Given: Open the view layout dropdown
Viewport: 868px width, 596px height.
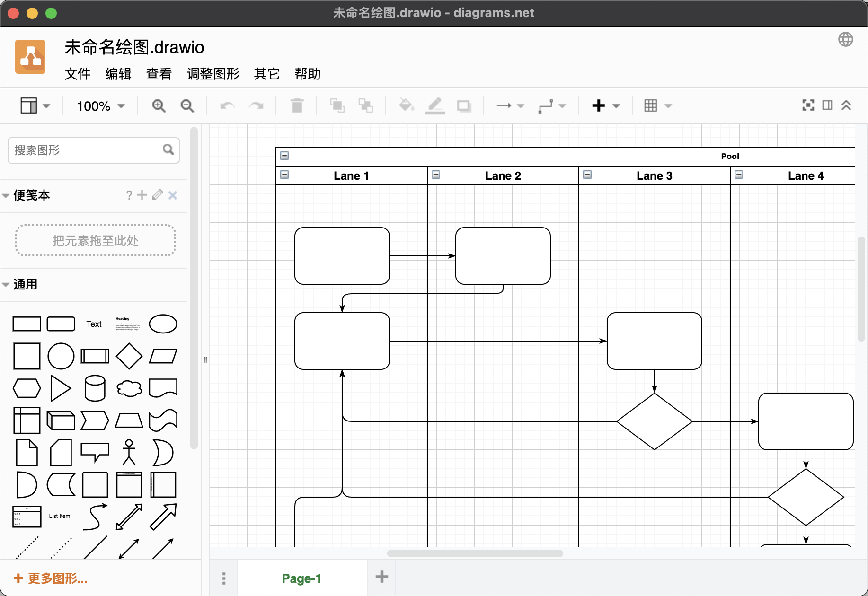Looking at the screenshot, I should coord(35,105).
